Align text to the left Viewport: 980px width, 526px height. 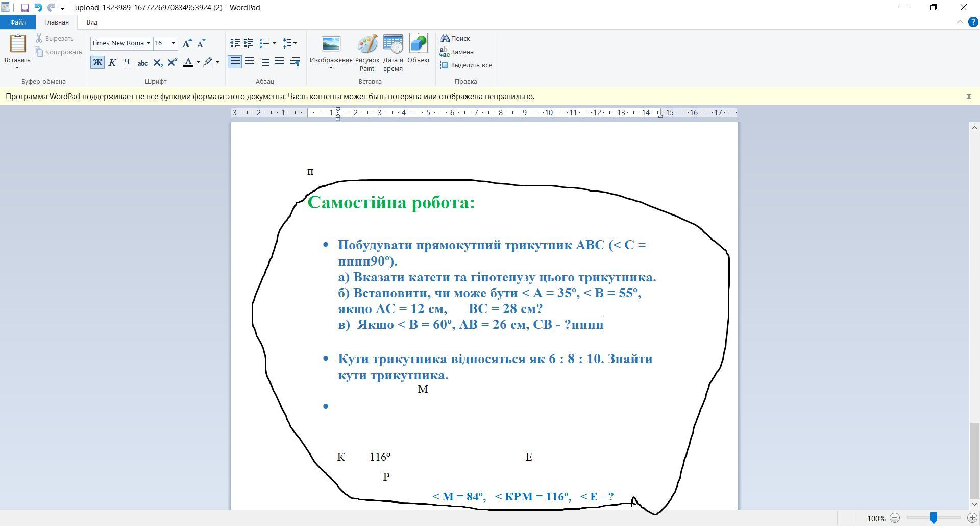pyautogui.click(x=235, y=62)
